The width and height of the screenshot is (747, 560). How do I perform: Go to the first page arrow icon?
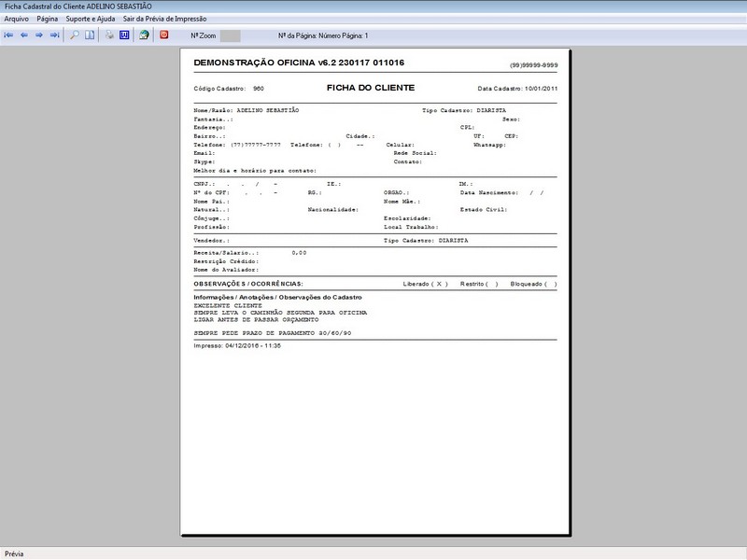pos(8,35)
